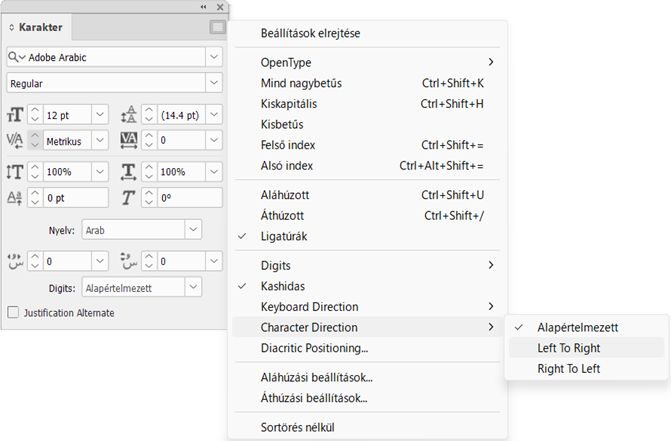The width and height of the screenshot is (671, 441).
Task: Open the Metrikus kerning dropdown
Action: tap(100, 140)
